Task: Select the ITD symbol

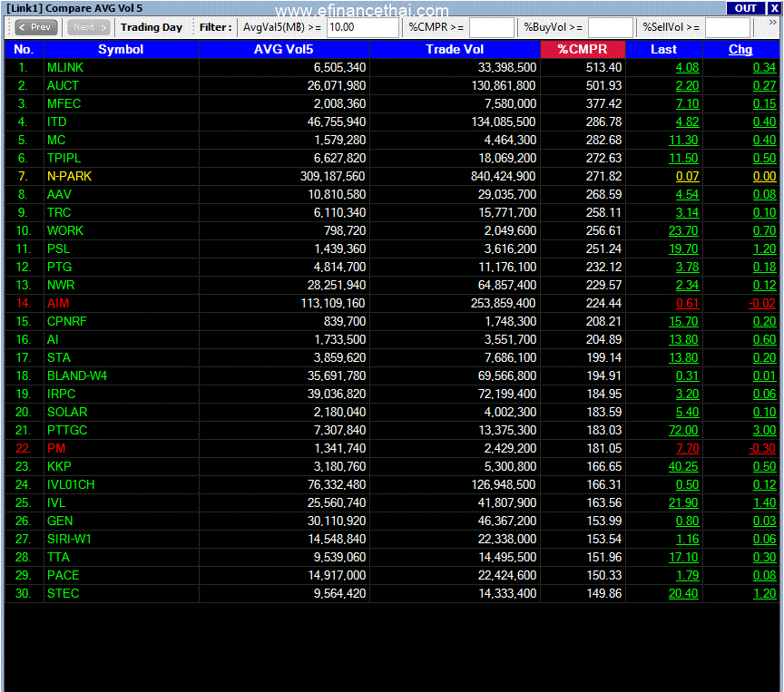Action: pos(56,122)
